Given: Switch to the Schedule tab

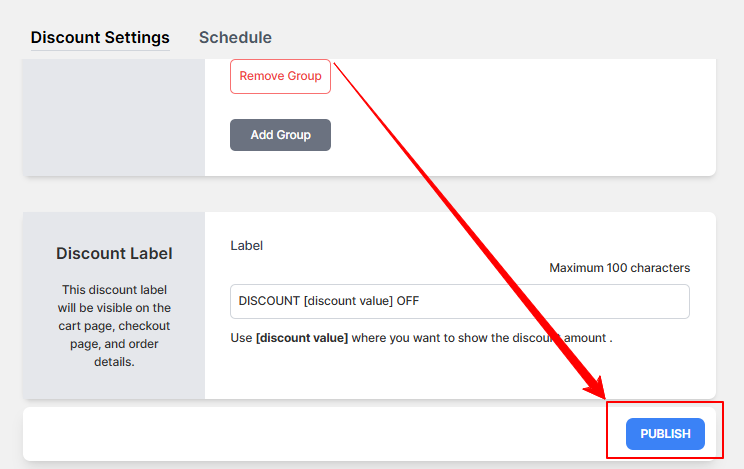Looking at the screenshot, I should 235,38.
